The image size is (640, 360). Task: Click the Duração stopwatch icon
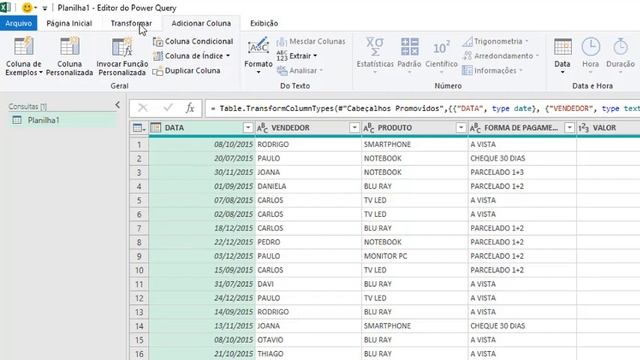tap(620, 47)
